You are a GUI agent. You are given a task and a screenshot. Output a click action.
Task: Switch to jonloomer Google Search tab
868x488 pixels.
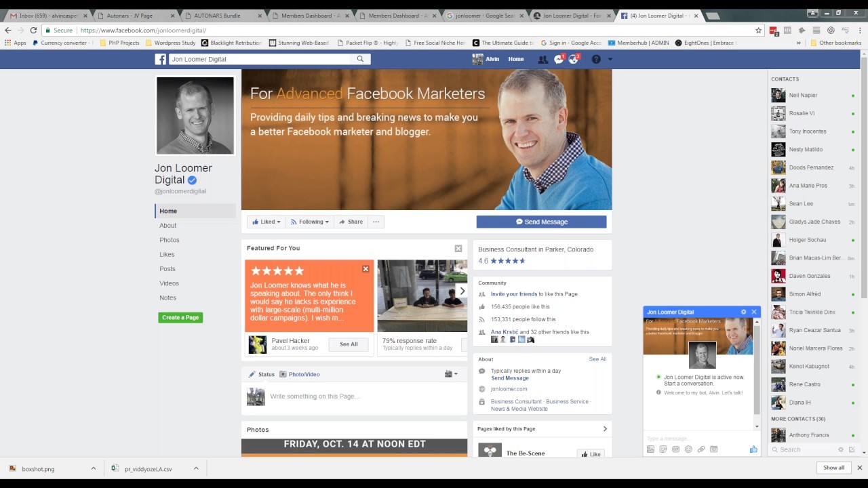click(x=486, y=16)
